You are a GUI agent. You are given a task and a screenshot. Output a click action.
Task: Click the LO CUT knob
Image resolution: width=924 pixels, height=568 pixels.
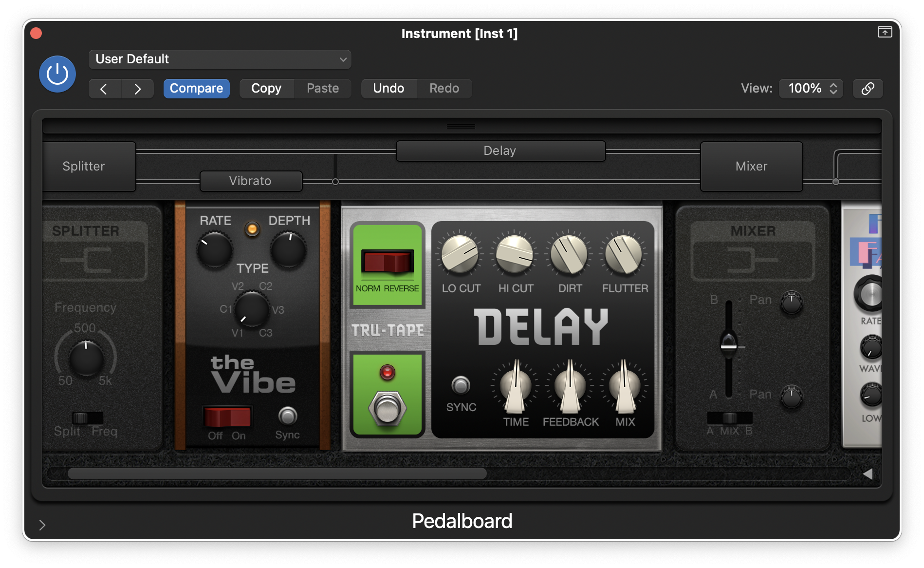(460, 254)
